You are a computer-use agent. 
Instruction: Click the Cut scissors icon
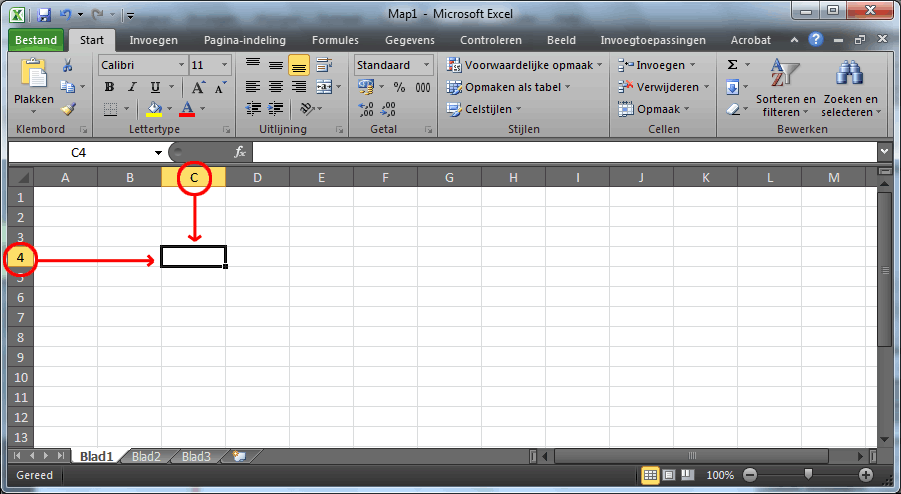[68, 65]
